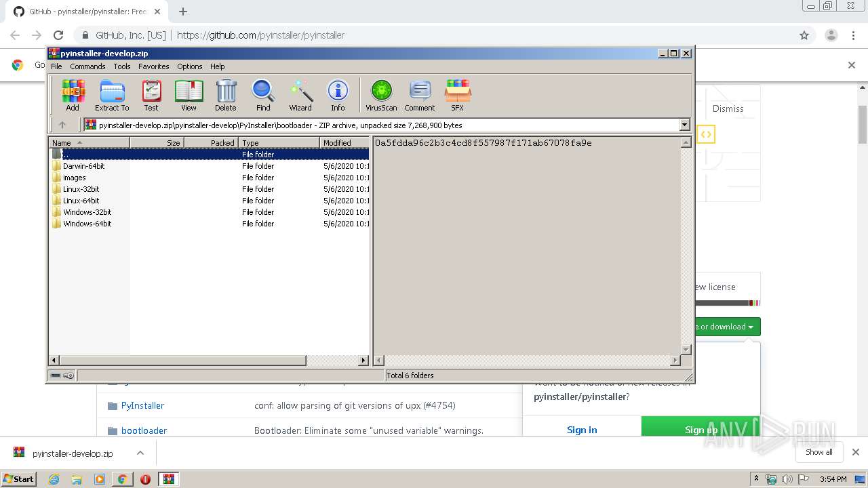Go up one folder level arrow
Screen dimensions: 868x488
point(62,125)
